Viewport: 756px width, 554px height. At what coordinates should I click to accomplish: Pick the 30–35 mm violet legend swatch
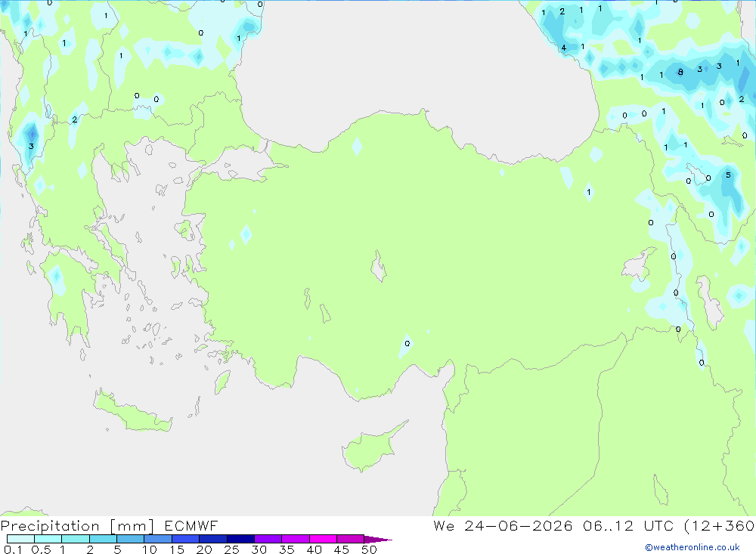(268, 539)
